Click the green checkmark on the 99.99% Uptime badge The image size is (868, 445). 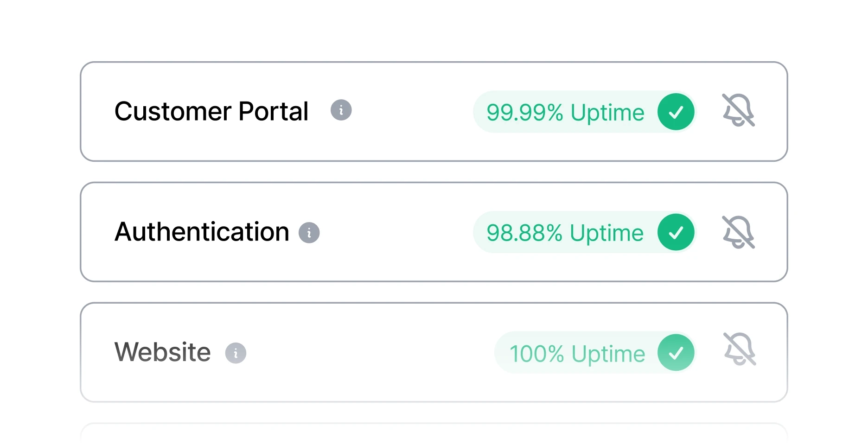[677, 111]
